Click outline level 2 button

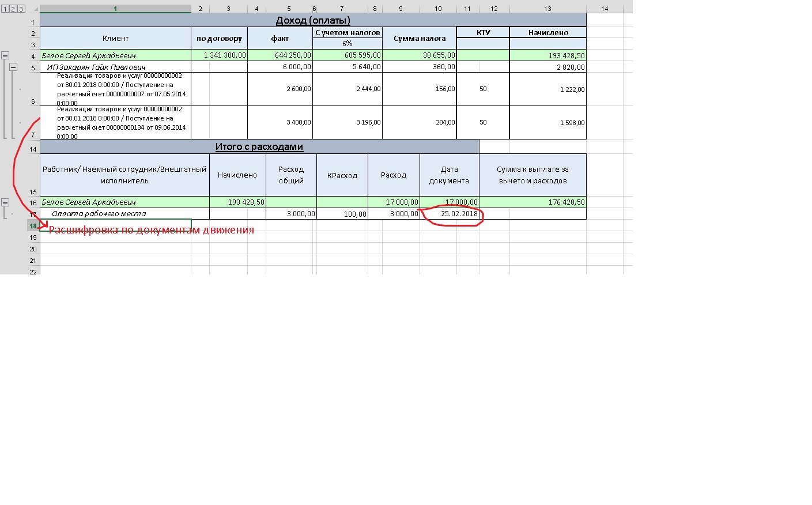pyautogui.click(x=13, y=9)
